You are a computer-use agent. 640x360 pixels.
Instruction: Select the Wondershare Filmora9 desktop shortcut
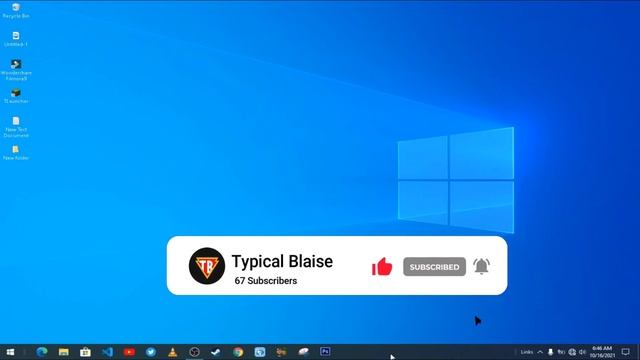pyautogui.click(x=16, y=70)
